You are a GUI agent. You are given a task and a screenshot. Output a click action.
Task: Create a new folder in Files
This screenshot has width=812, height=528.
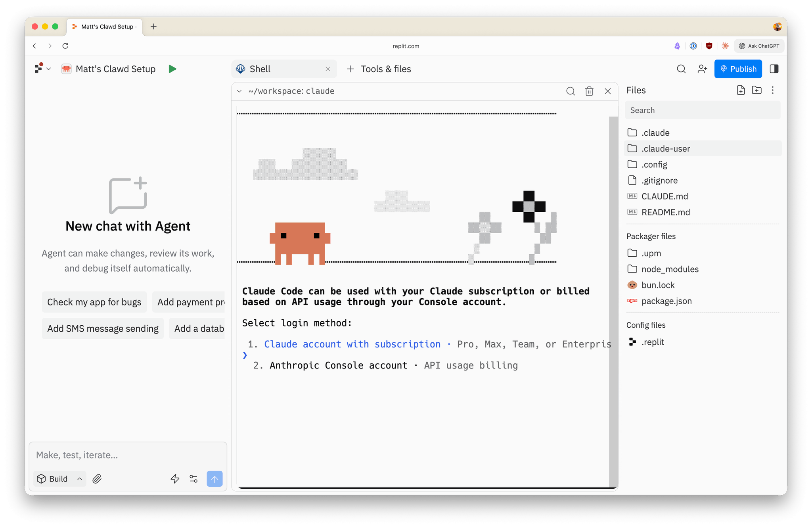tap(756, 90)
